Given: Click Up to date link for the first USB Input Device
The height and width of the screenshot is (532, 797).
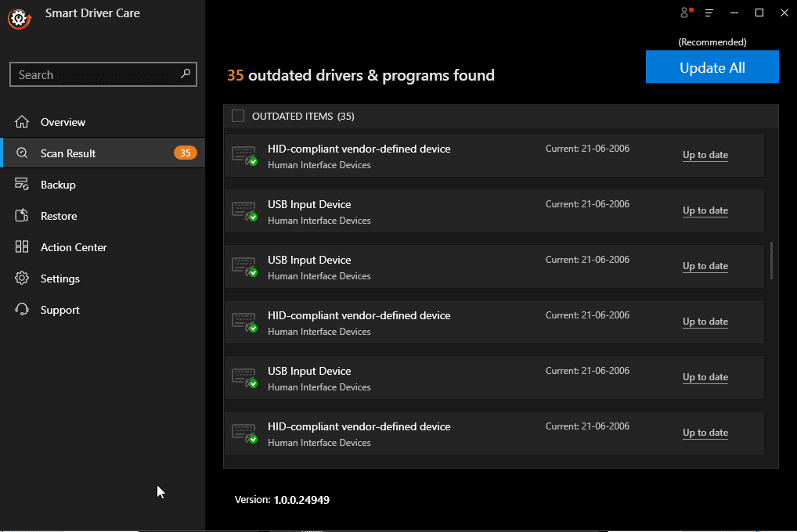Looking at the screenshot, I should click(705, 210).
